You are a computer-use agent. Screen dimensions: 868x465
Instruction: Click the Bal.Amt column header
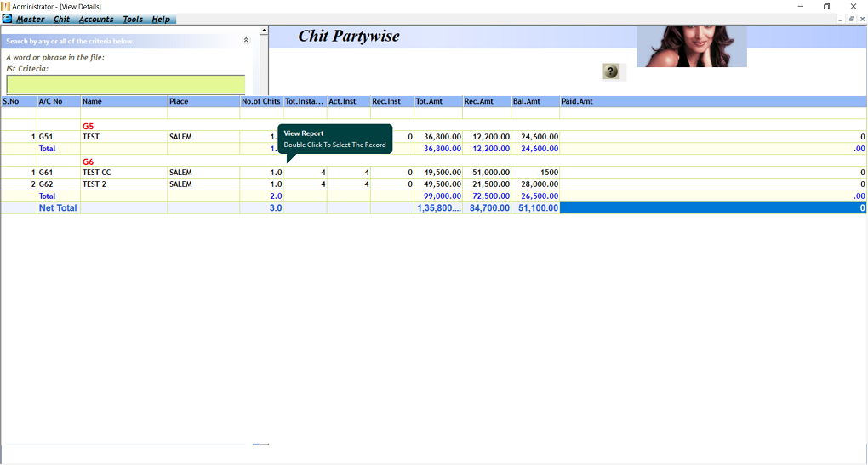click(534, 102)
